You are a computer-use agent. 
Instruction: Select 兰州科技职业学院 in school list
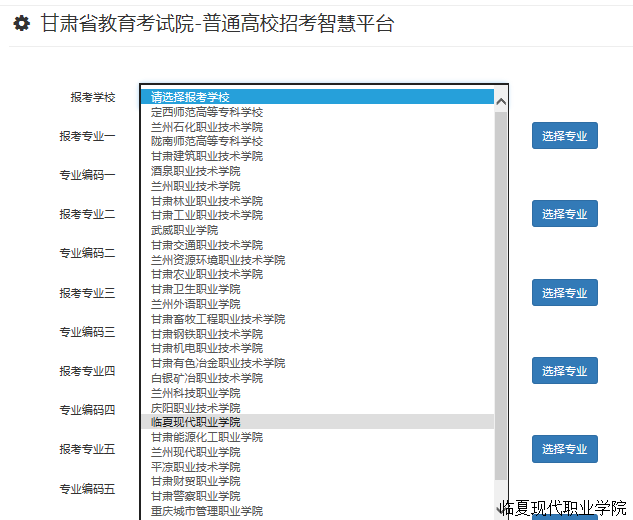[318, 393]
